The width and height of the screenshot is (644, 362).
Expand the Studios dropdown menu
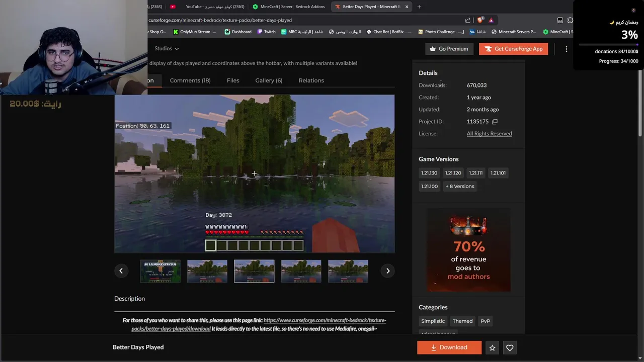pyautogui.click(x=167, y=49)
